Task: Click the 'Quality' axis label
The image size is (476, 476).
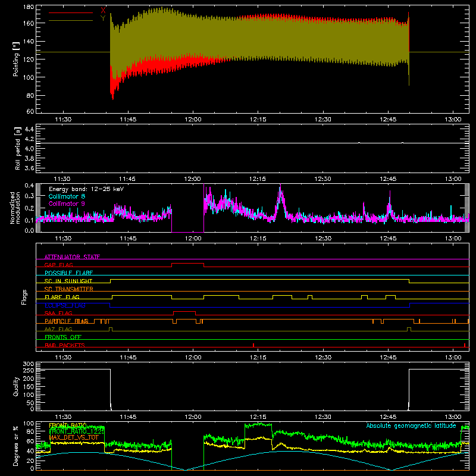Action: (16, 386)
